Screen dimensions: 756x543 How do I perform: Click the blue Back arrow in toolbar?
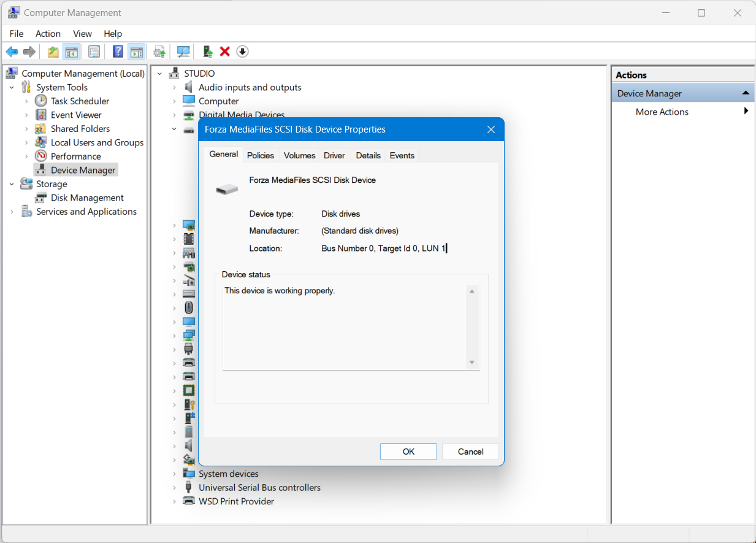pyautogui.click(x=12, y=52)
